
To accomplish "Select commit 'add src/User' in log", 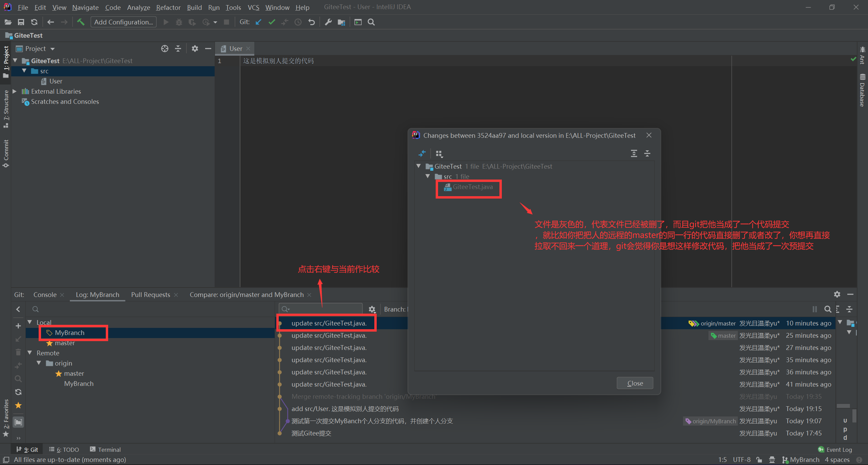I will click(345, 409).
